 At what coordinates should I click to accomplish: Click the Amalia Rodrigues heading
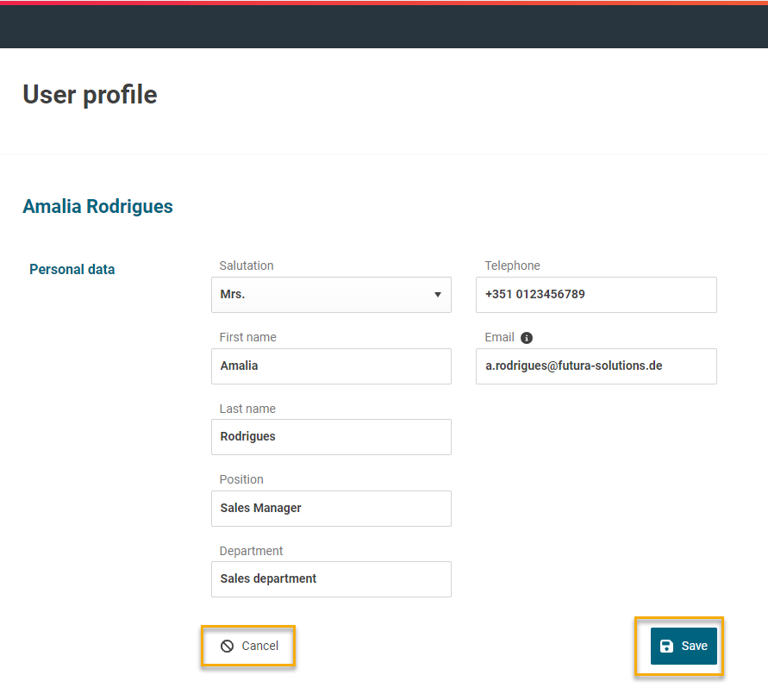click(97, 207)
